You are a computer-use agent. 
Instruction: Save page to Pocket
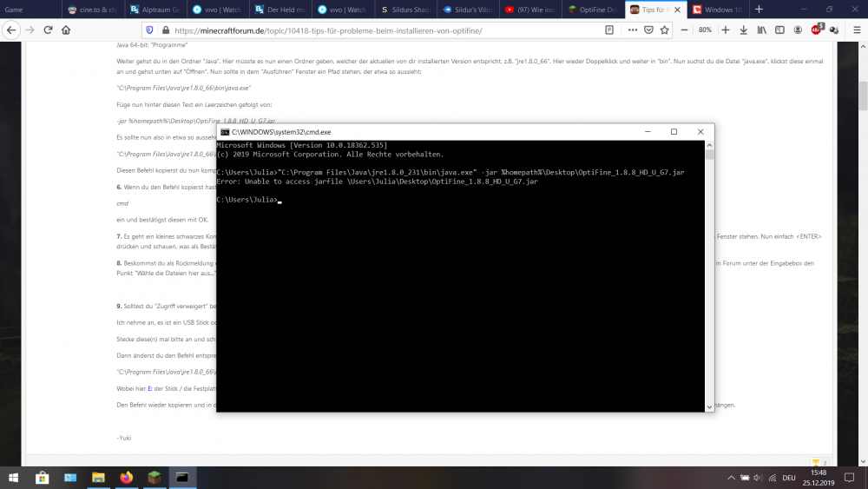point(648,30)
